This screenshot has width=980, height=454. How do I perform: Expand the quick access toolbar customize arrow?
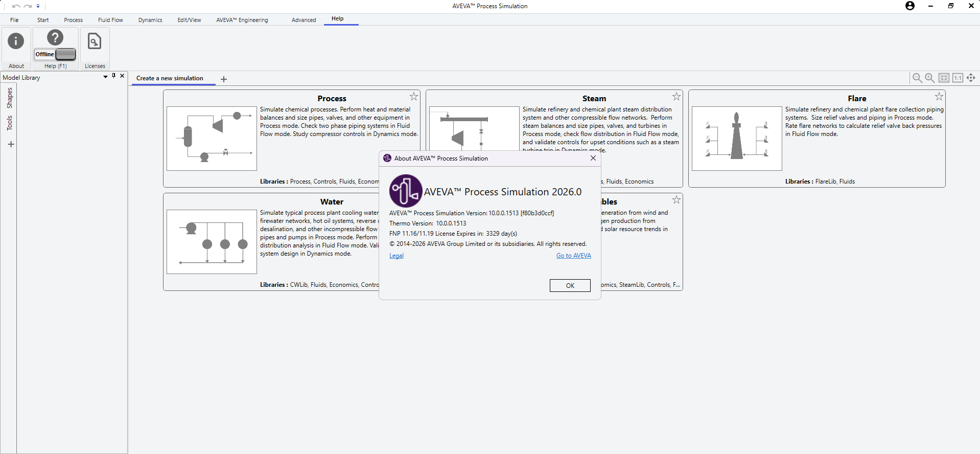click(x=38, y=7)
